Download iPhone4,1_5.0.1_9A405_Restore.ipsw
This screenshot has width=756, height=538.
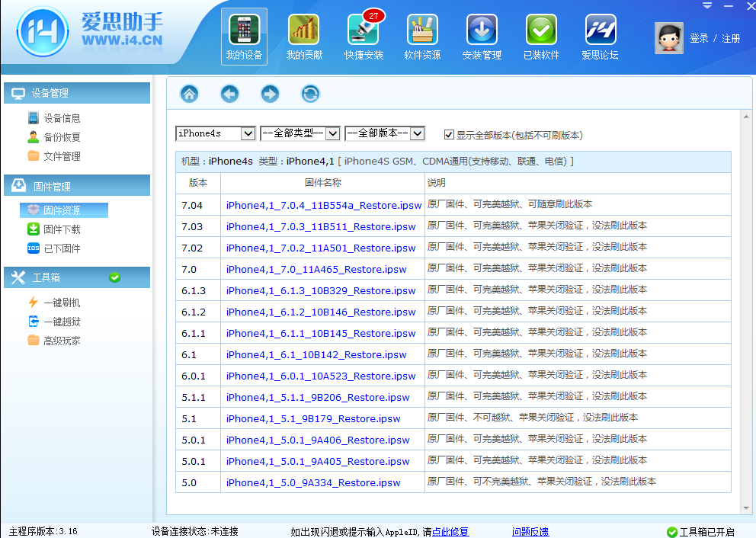tap(318, 461)
